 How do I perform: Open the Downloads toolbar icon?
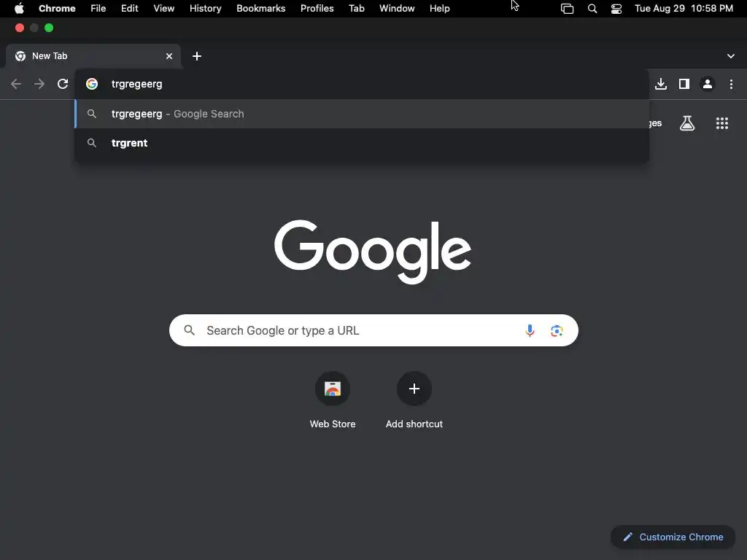(661, 85)
